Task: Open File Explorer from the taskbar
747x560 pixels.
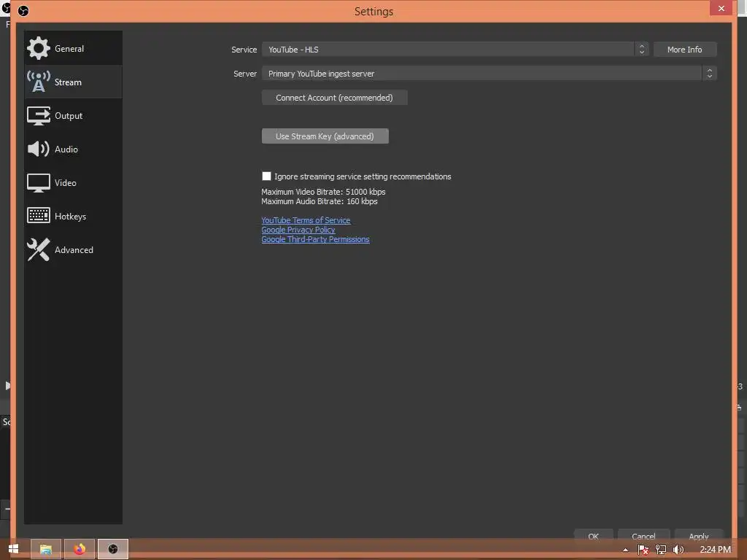Action: coord(46,549)
